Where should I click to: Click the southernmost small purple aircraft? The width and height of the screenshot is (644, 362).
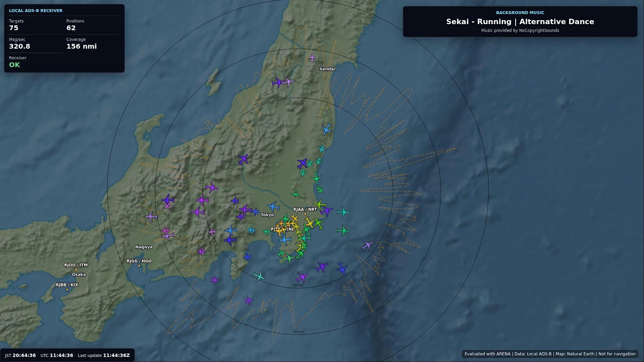[249, 301]
